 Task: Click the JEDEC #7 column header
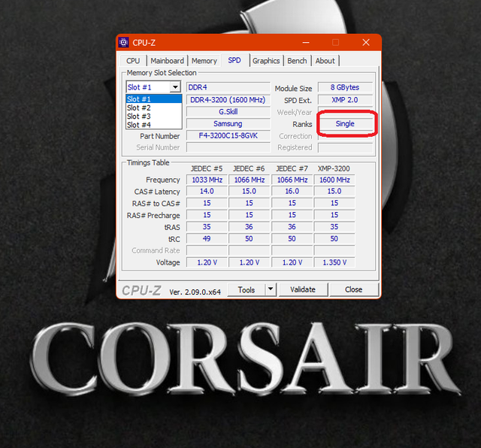pos(292,168)
